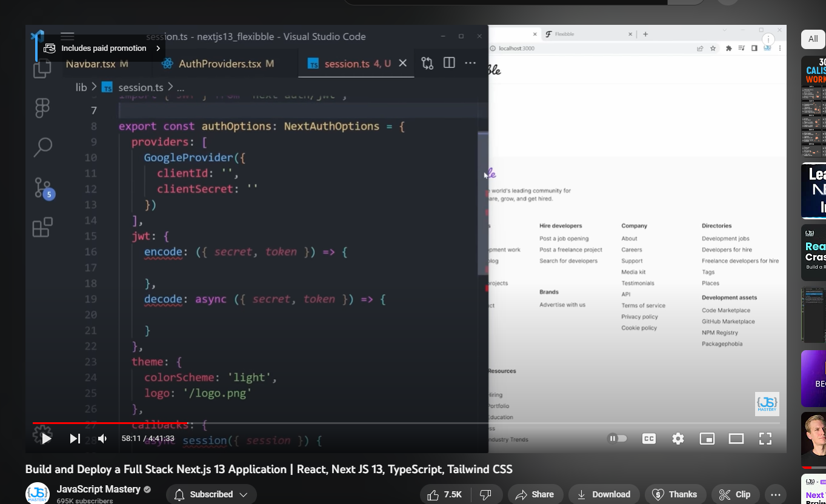This screenshot has width=826, height=504.
Task: Open the React Crash course thumbnail
Action: (813, 253)
